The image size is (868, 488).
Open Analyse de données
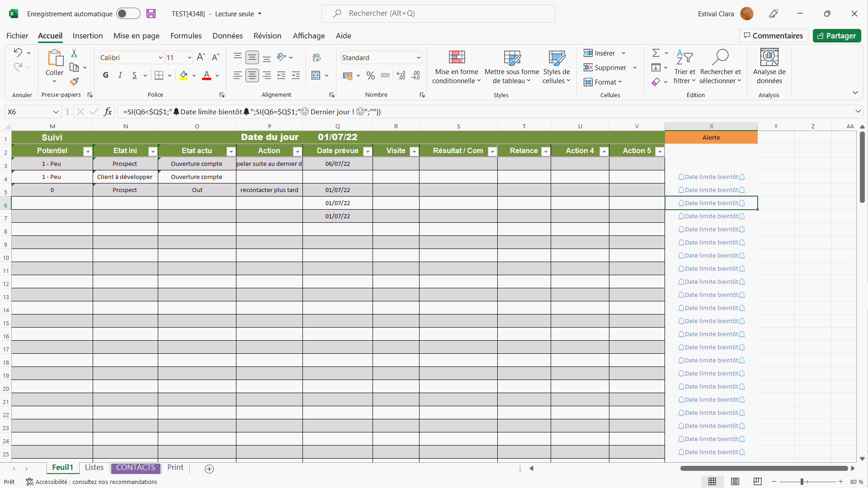point(769,67)
